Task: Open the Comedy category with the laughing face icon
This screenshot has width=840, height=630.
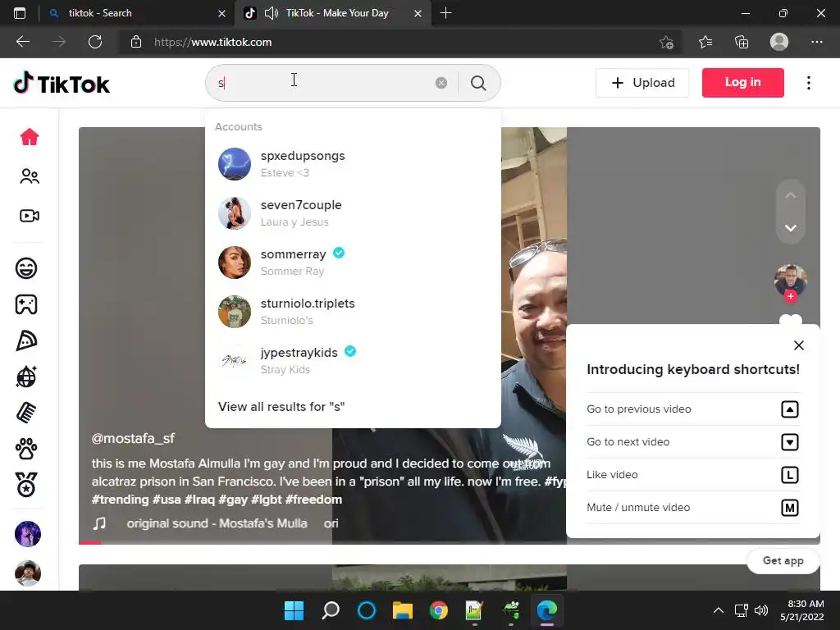Action: 26,268
